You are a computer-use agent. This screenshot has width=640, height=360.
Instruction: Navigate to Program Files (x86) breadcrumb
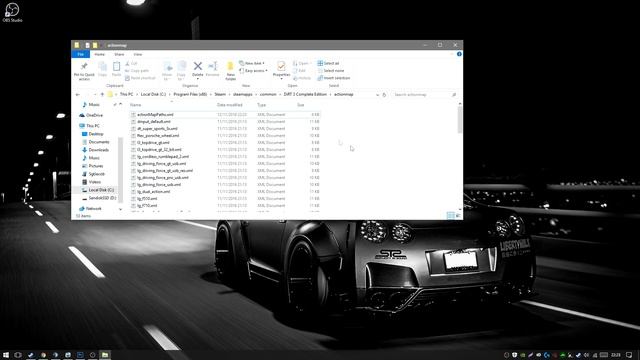(190, 94)
